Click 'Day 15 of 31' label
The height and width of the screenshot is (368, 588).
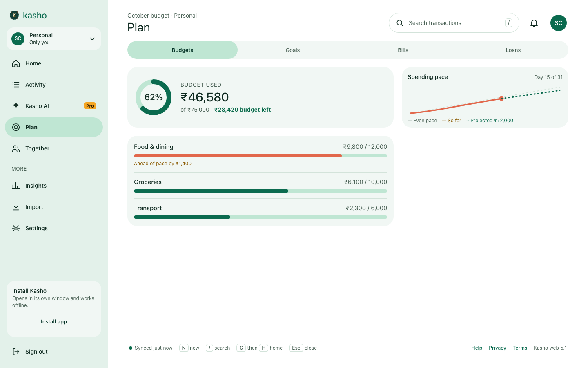[548, 77]
